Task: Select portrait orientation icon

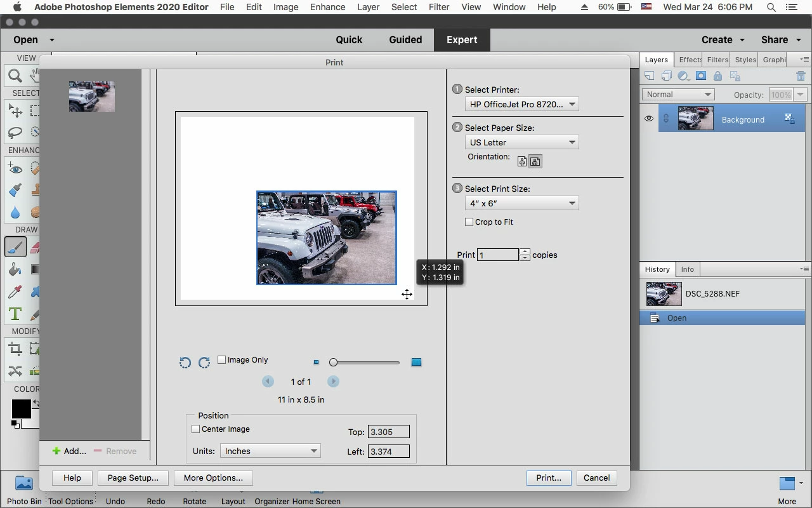Action: (x=522, y=161)
